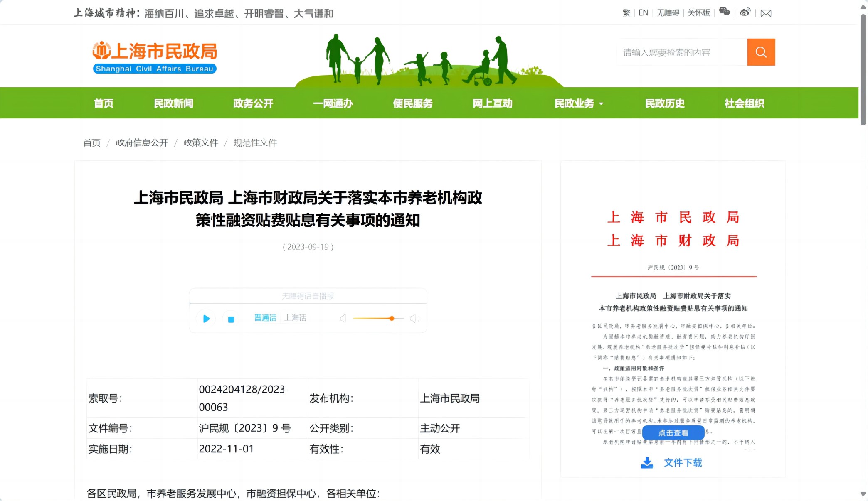The image size is (868, 501).
Task: Click the orange search magnifier button
Action: (x=761, y=52)
